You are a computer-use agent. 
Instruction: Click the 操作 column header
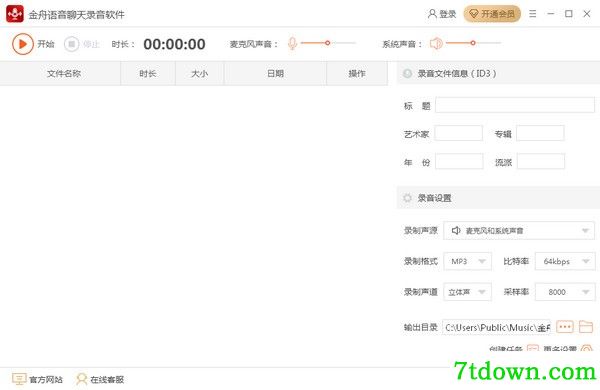[x=357, y=73]
